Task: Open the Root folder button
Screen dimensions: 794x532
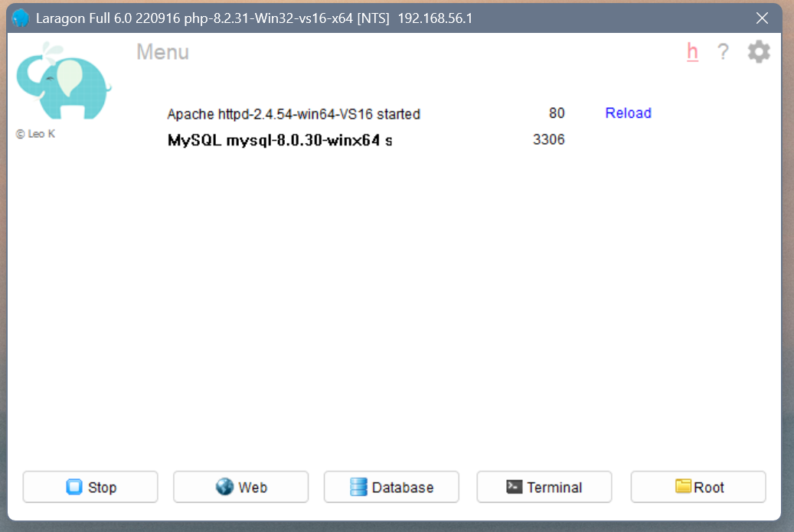Action: click(x=698, y=487)
